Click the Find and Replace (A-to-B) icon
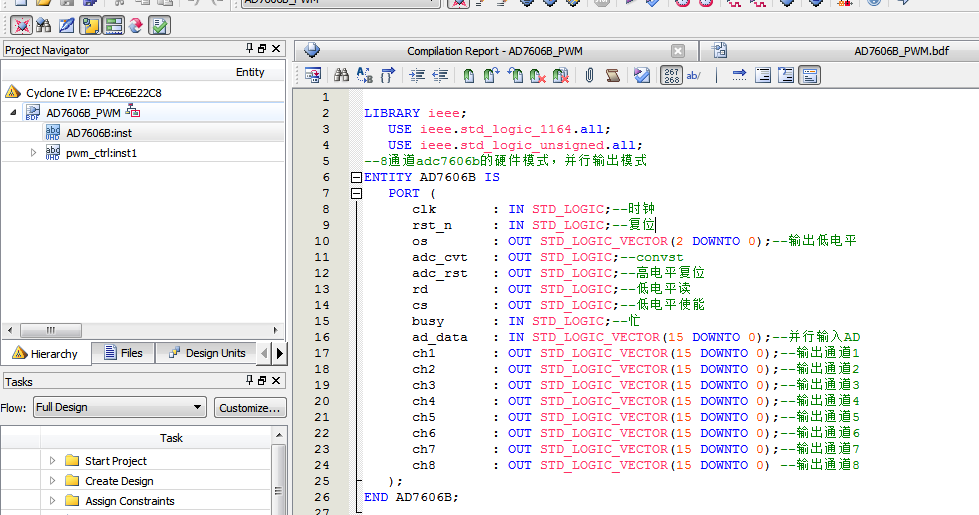Viewport: 979px width, 515px height. click(x=364, y=75)
